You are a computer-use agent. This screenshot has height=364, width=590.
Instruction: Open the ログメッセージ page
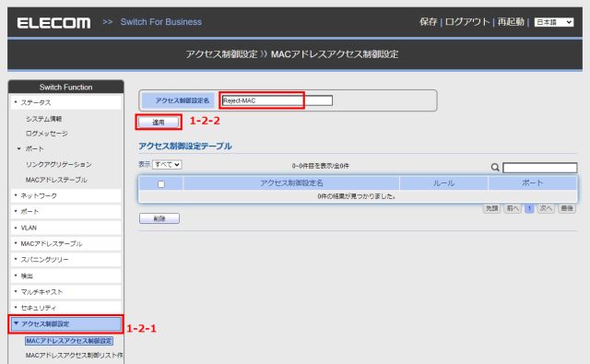47,134
